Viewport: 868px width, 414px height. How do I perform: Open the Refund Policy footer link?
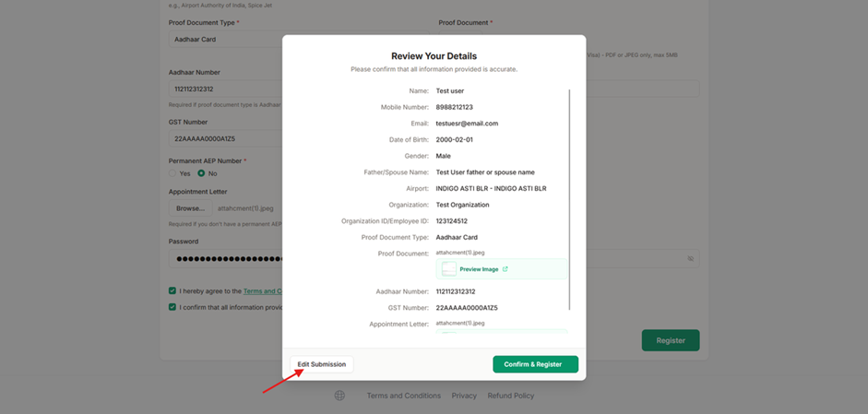coord(511,396)
